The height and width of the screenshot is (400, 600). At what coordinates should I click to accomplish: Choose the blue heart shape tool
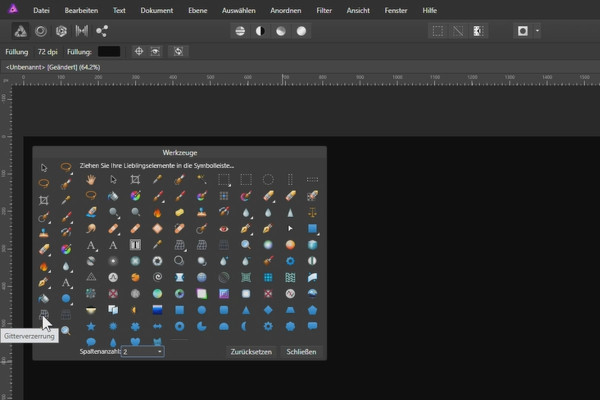tap(135, 342)
